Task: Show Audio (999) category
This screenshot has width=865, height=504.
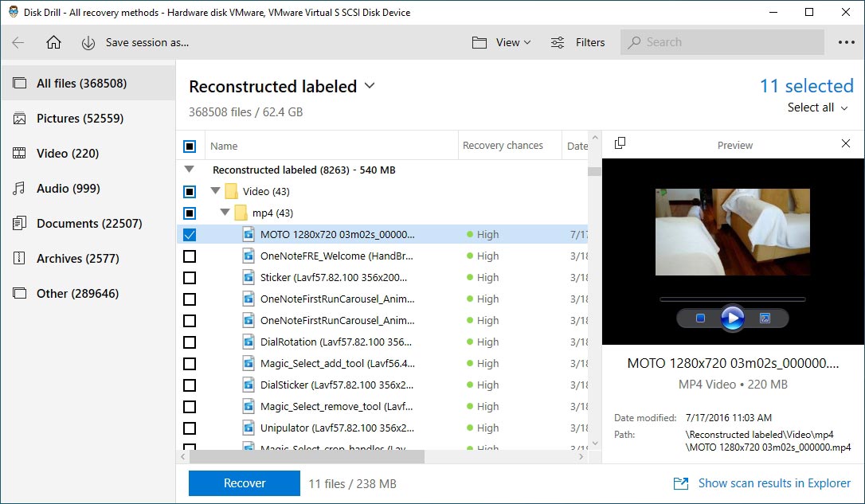Action: pyautogui.click(x=88, y=189)
